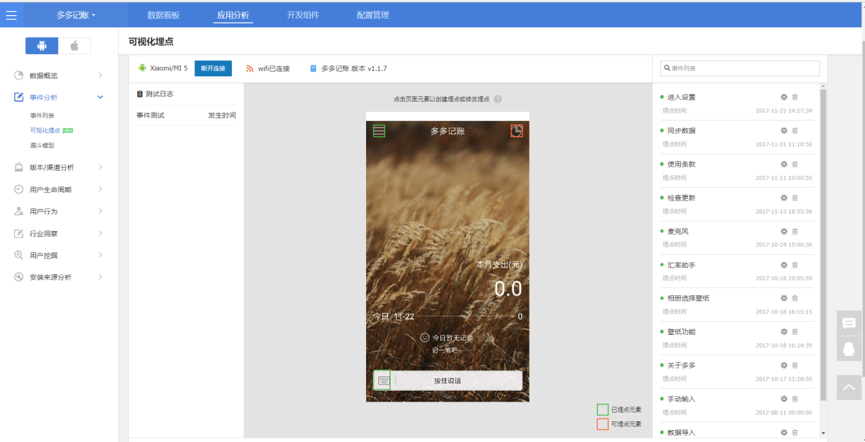Click the hamburger menu in the phone preview
The width and height of the screenshot is (865, 442).
(x=379, y=131)
